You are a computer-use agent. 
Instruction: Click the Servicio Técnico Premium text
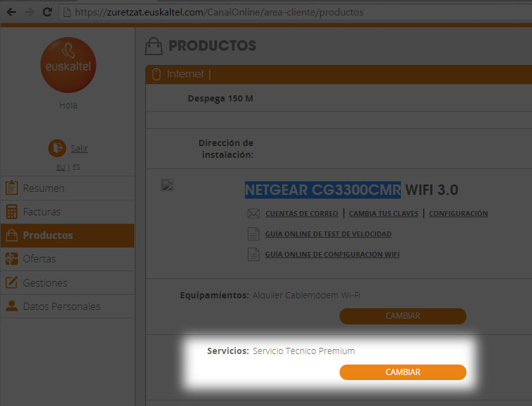coord(304,351)
